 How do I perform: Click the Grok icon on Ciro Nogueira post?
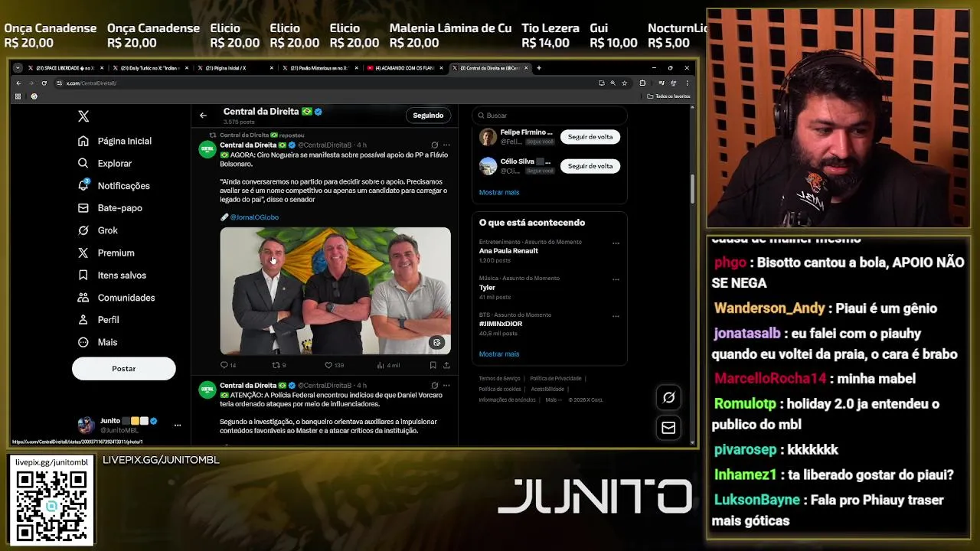pyautogui.click(x=435, y=145)
